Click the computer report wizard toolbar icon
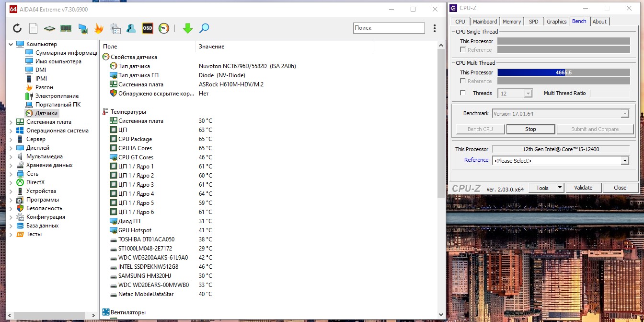The width and height of the screenshot is (644, 322). click(115, 28)
